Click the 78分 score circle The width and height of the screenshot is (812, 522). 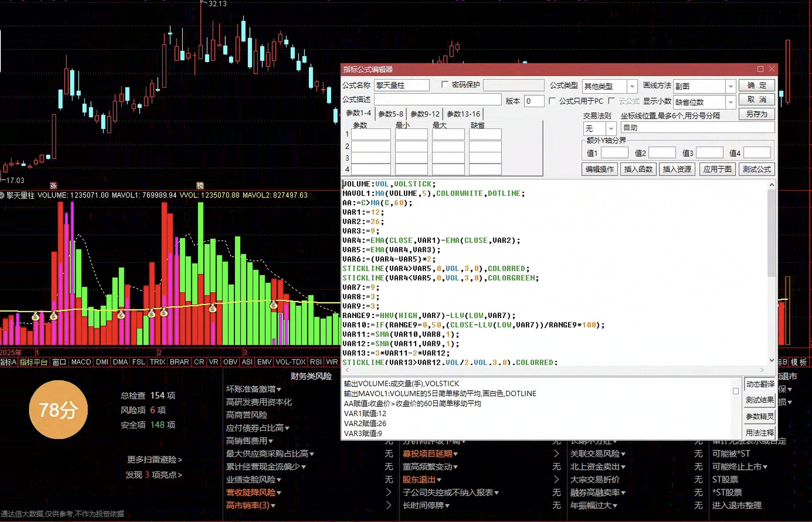tap(58, 410)
